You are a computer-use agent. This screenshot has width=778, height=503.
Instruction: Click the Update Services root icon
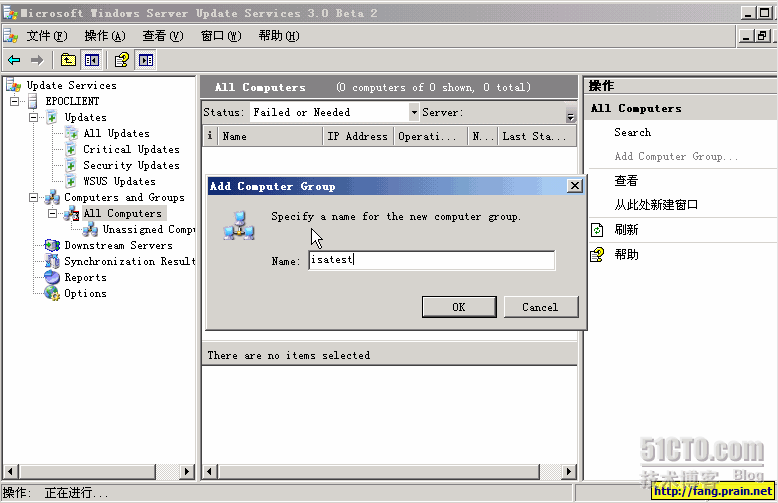(14, 85)
